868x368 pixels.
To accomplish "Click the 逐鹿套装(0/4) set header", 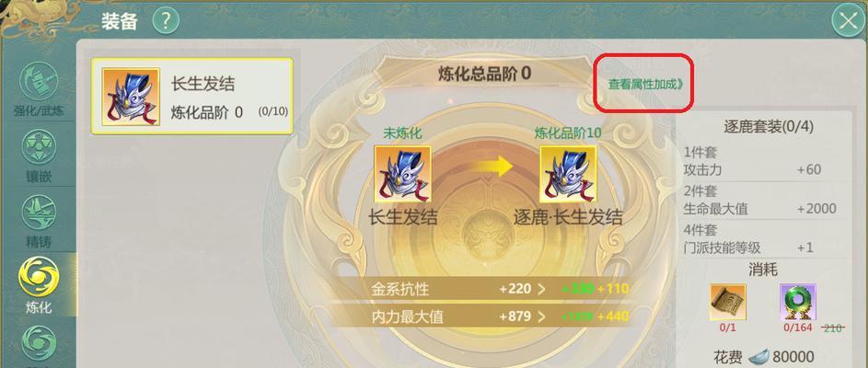I will [x=769, y=127].
